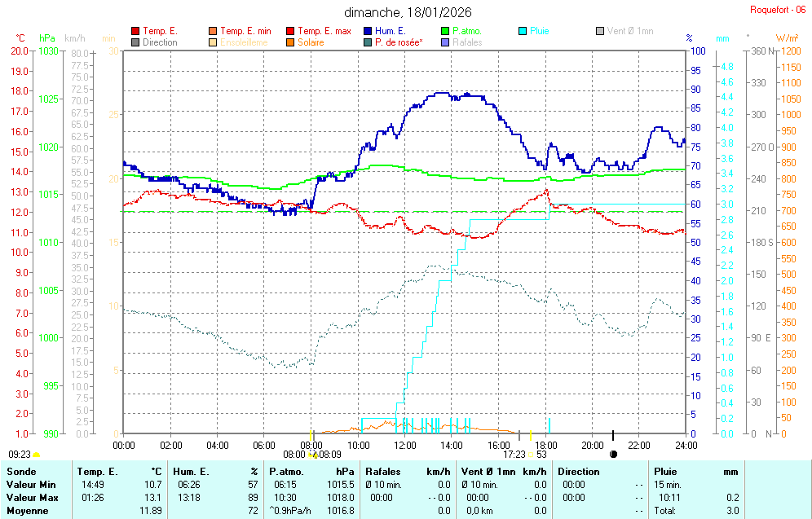Click the red Temp. E. legend swatch
812x519 pixels.
(x=135, y=31)
